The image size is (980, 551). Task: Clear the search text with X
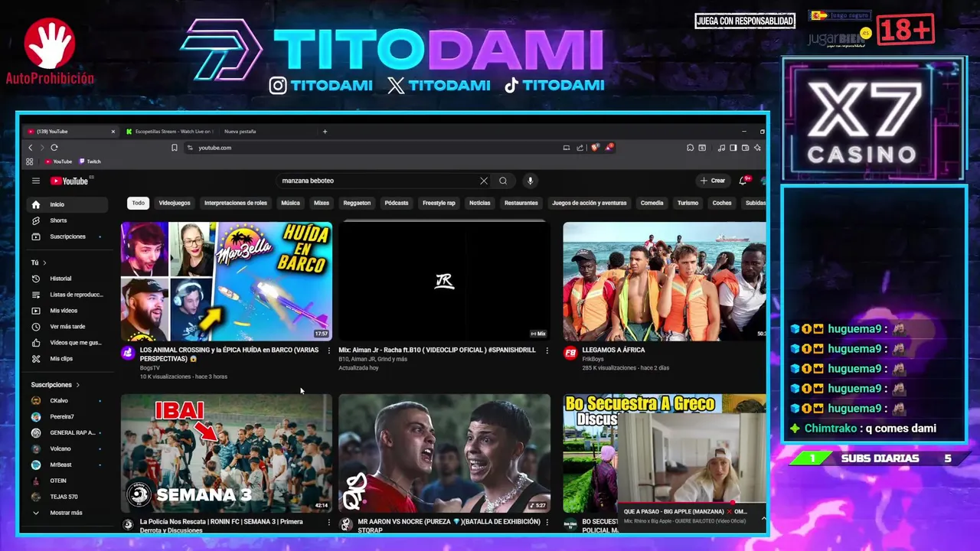pyautogui.click(x=483, y=181)
